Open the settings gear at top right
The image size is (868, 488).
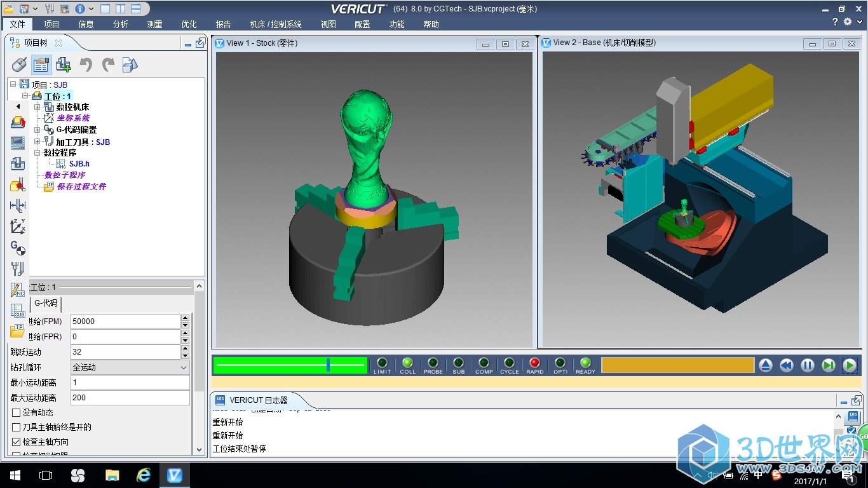[848, 22]
